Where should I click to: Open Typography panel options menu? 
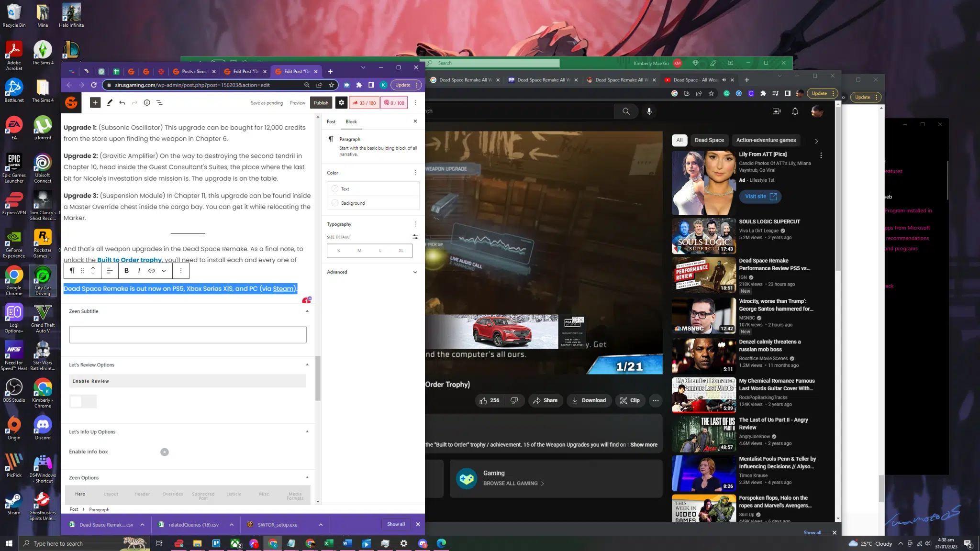click(415, 224)
